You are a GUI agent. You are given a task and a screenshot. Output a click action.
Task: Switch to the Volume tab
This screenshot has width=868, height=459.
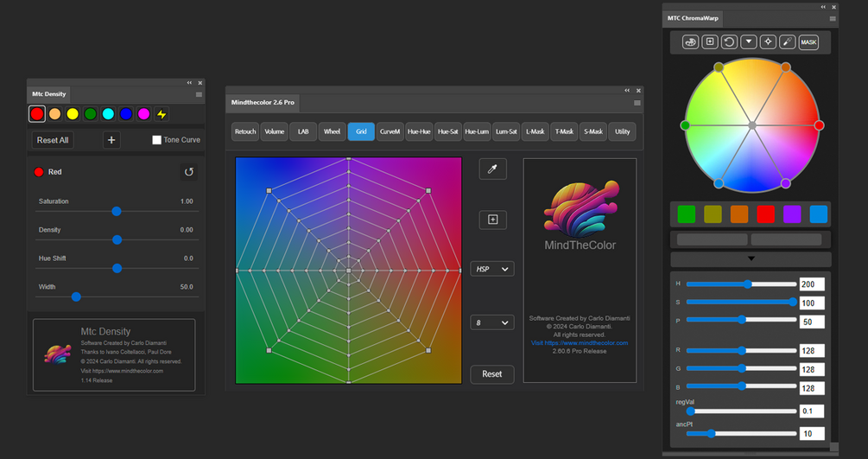point(274,131)
